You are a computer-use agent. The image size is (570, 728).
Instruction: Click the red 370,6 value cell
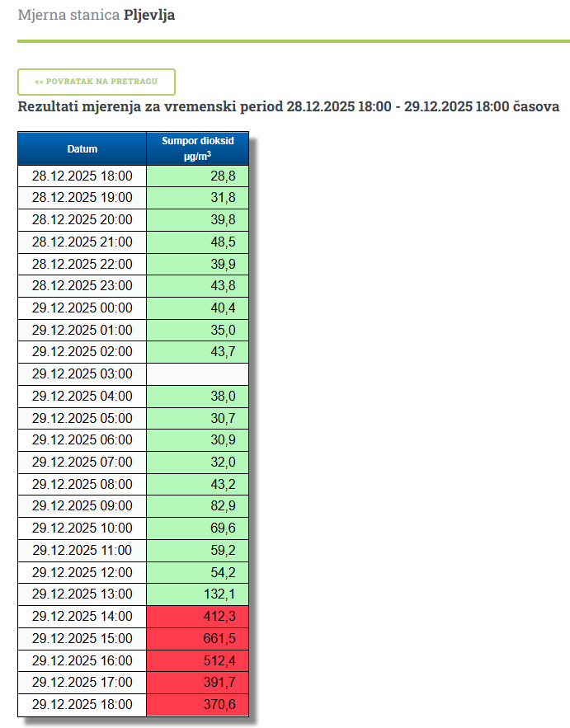pyautogui.click(x=197, y=704)
